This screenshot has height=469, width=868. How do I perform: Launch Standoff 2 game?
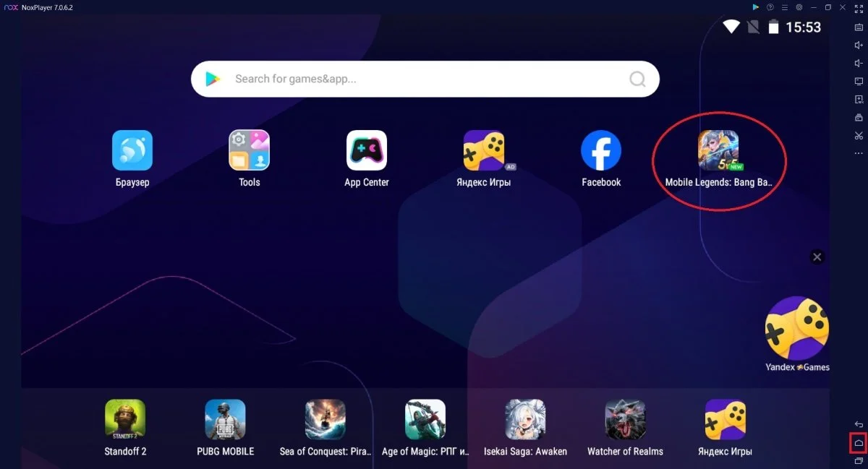tap(125, 420)
